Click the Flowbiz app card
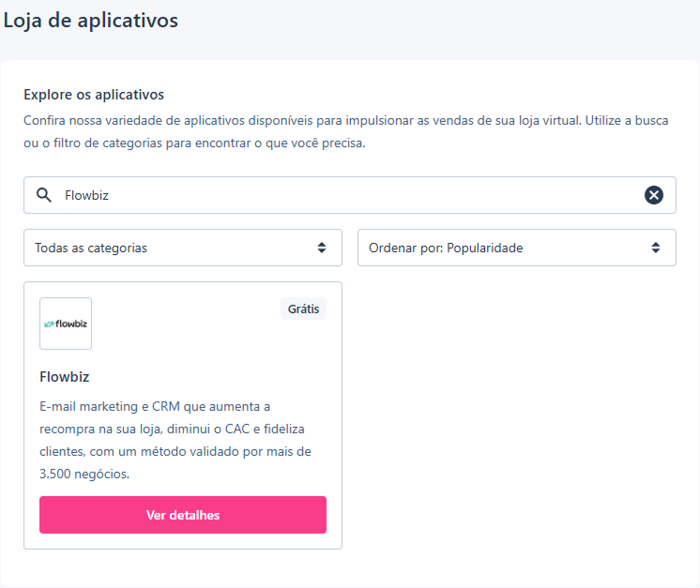 click(x=183, y=415)
